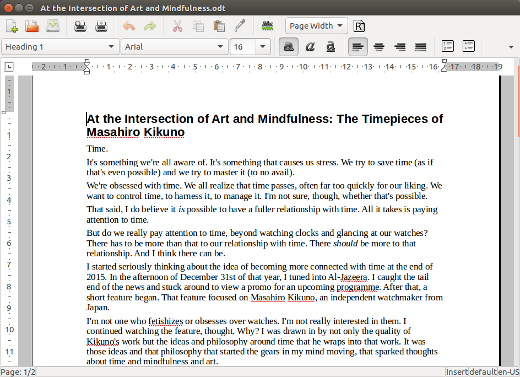
Task: Toggle Italic formatting
Action: [x=310, y=47]
